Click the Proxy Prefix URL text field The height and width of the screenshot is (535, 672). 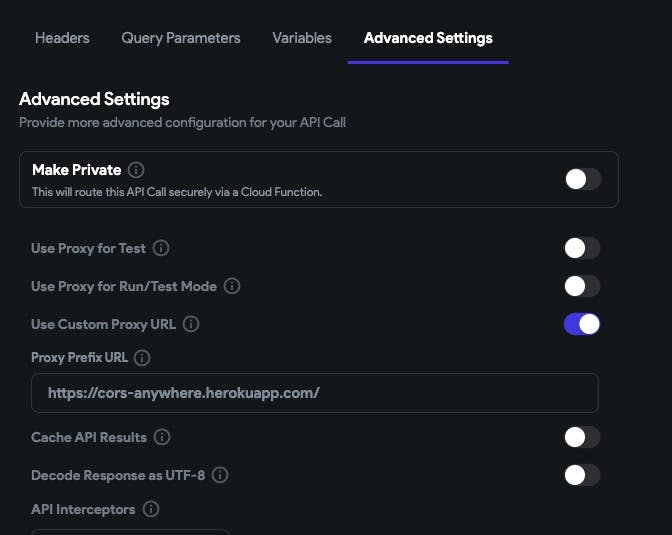pos(315,393)
